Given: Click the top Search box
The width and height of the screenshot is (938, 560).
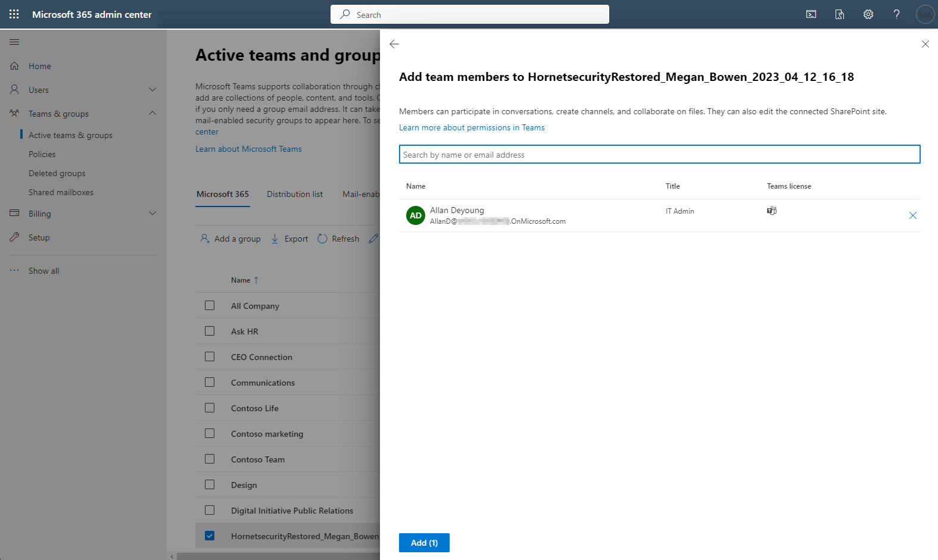Looking at the screenshot, I should click(470, 14).
